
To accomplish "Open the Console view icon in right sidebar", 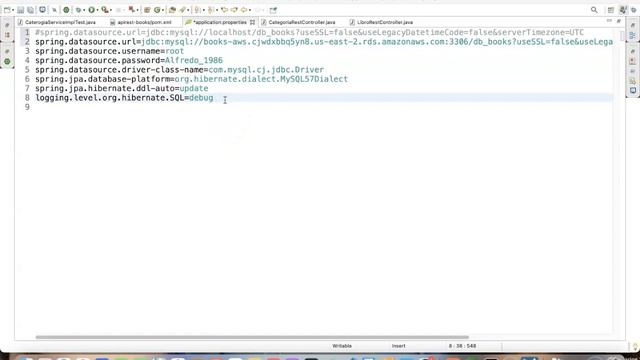I will pos(633,90).
